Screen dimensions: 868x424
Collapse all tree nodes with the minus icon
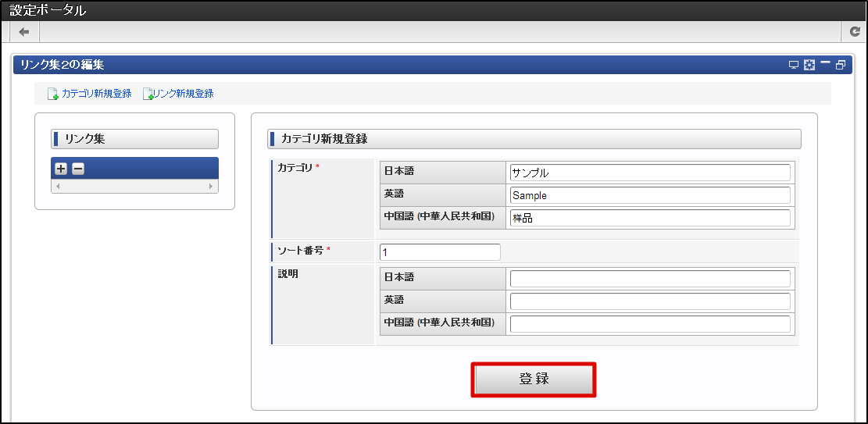point(78,169)
